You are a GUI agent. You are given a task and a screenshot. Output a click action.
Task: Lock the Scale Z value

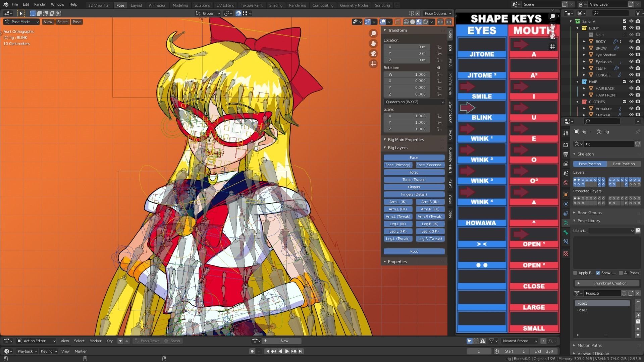(439, 129)
